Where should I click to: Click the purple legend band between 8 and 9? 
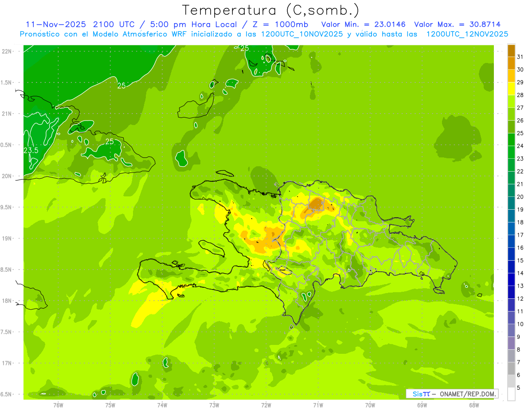511,343
